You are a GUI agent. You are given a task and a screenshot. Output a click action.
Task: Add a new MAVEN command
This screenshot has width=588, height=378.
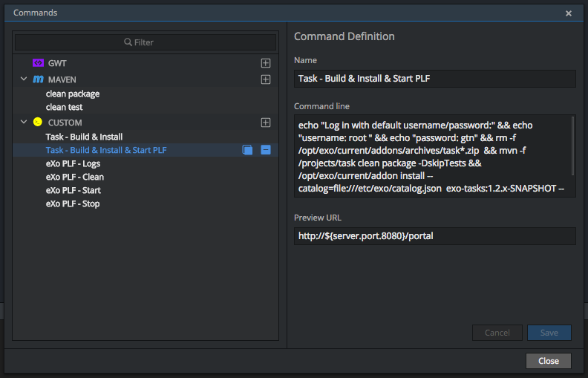click(266, 79)
